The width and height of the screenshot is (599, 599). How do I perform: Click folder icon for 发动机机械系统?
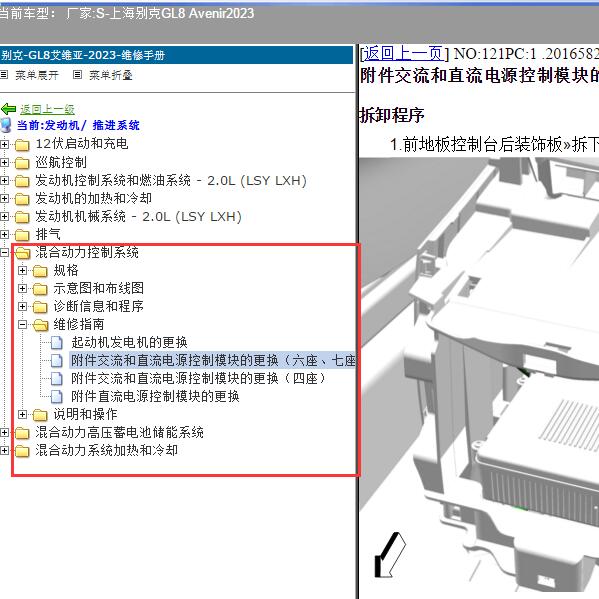point(22,217)
